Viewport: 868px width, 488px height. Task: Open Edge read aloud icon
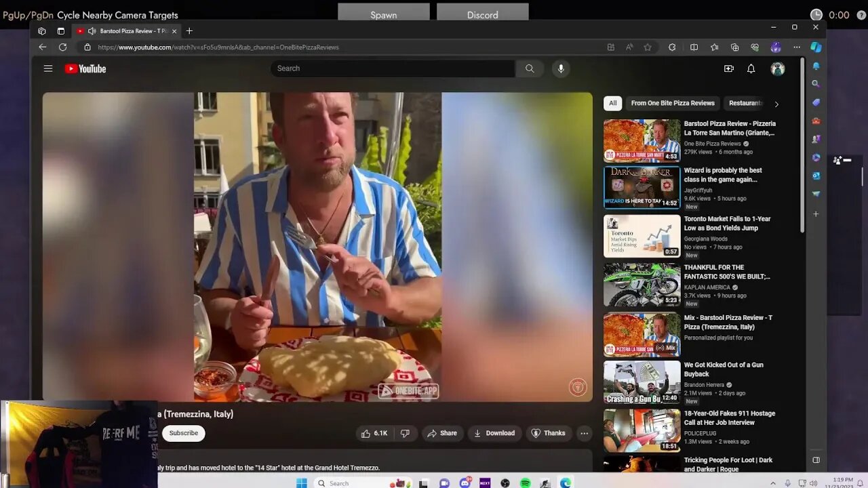tap(629, 47)
